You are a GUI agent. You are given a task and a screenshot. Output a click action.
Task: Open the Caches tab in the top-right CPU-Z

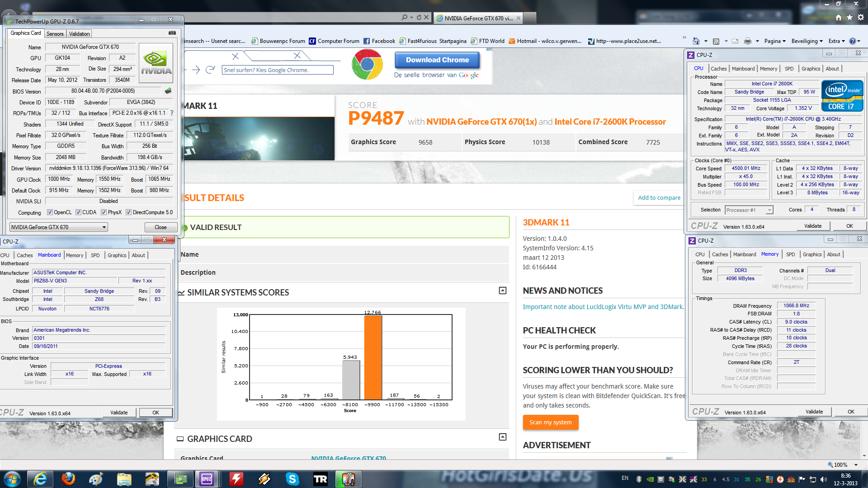tap(718, 69)
